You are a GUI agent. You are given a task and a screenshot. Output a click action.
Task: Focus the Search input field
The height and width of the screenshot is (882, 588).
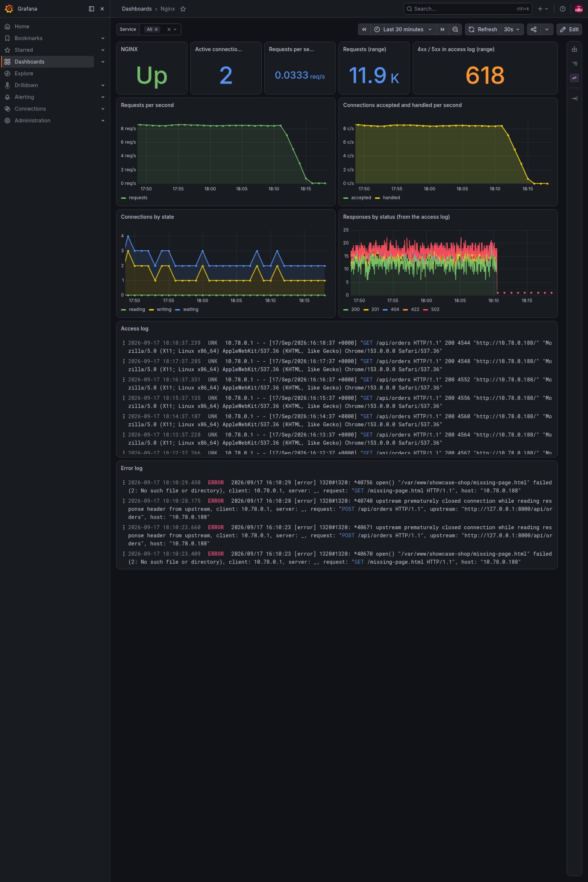(467, 9)
